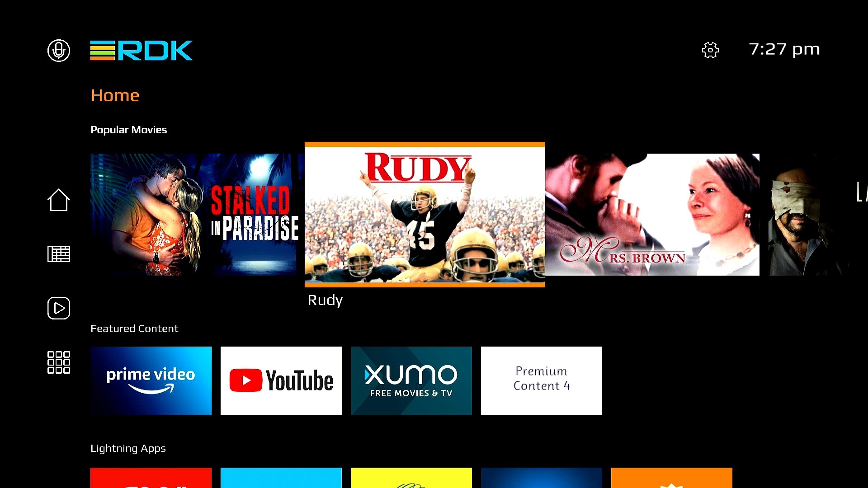Play the highlighted Rudy movie
This screenshot has width=868, height=488.
coord(425,215)
